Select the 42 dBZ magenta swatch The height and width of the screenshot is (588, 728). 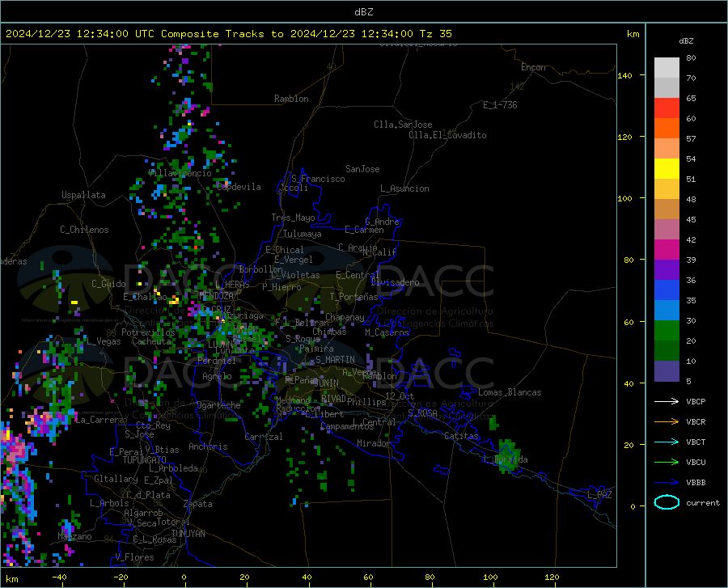point(667,250)
